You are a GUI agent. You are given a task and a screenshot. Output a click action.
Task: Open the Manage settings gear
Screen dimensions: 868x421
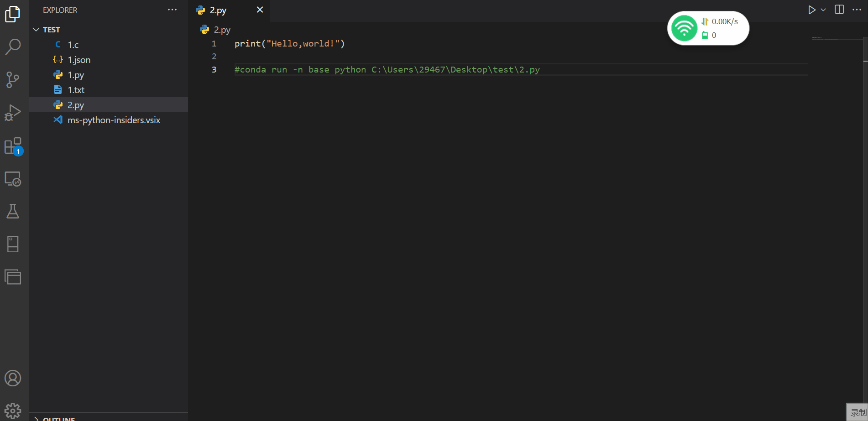13,410
